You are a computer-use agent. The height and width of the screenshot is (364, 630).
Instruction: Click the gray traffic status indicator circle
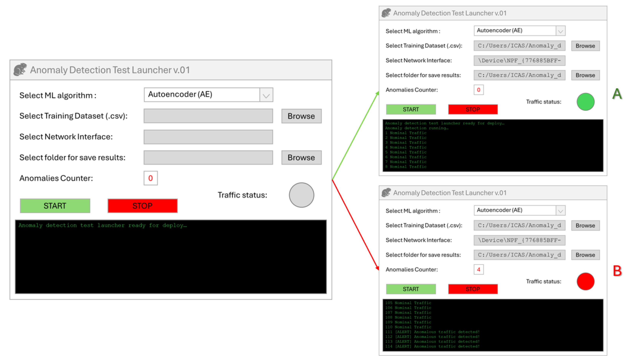point(302,195)
